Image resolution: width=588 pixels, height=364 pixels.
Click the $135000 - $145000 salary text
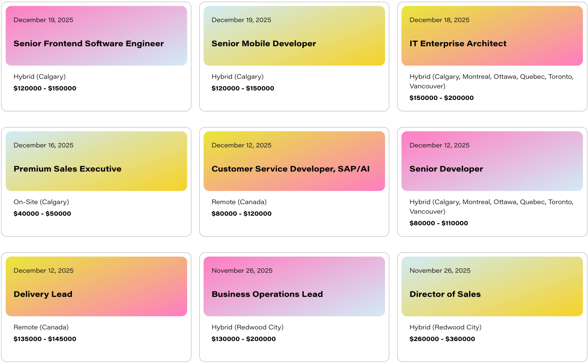[x=45, y=339]
